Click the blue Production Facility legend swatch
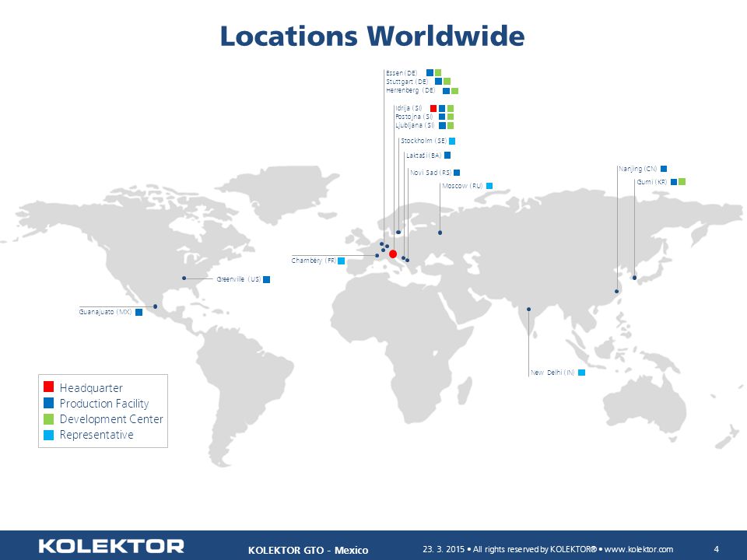The image size is (747, 560). pyautogui.click(x=48, y=403)
